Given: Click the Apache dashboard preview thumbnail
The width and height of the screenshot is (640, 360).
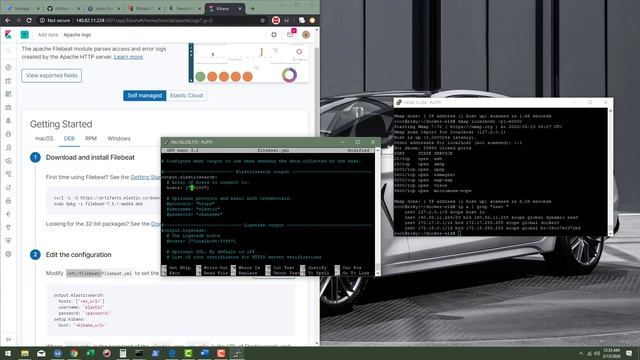Looking at the screenshot, I should tap(249, 63).
